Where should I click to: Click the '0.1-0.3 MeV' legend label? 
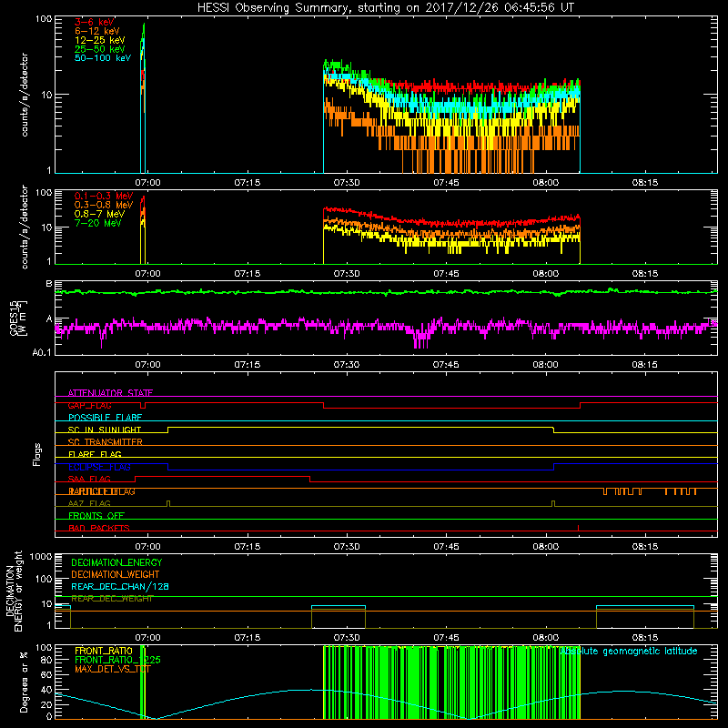pyautogui.click(x=104, y=196)
